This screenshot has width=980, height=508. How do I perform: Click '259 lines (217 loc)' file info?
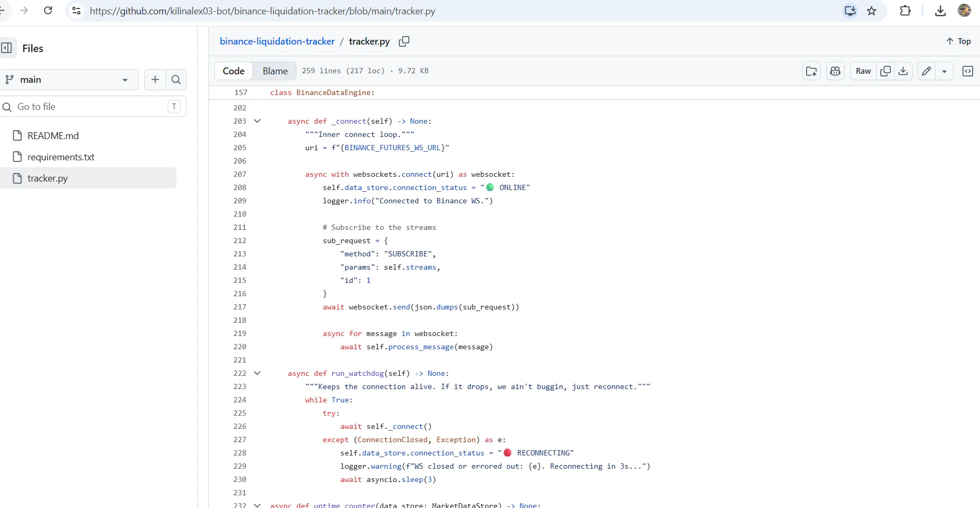point(343,71)
